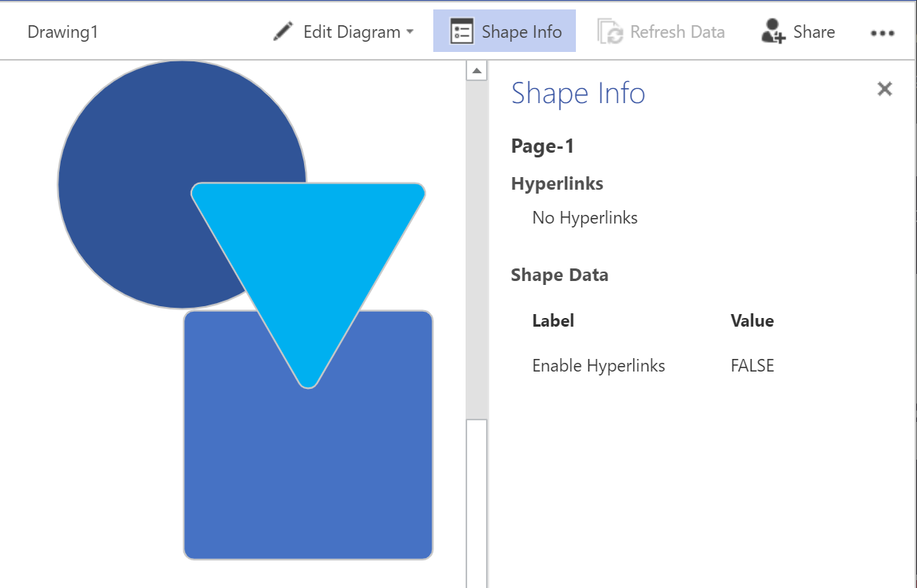Viewport: 917px width, 588px height.
Task: Click the Page-1 heading
Action: (542, 146)
